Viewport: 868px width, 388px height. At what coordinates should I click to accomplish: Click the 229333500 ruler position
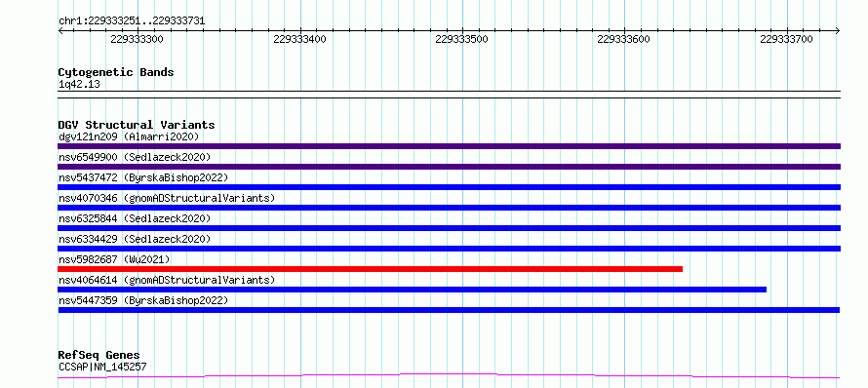click(x=461, y=39)
